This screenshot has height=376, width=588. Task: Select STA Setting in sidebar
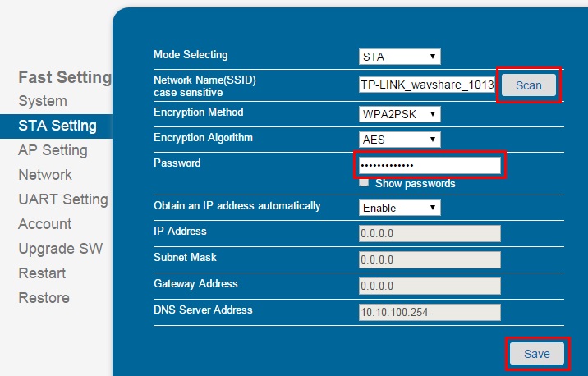point(57,126)
